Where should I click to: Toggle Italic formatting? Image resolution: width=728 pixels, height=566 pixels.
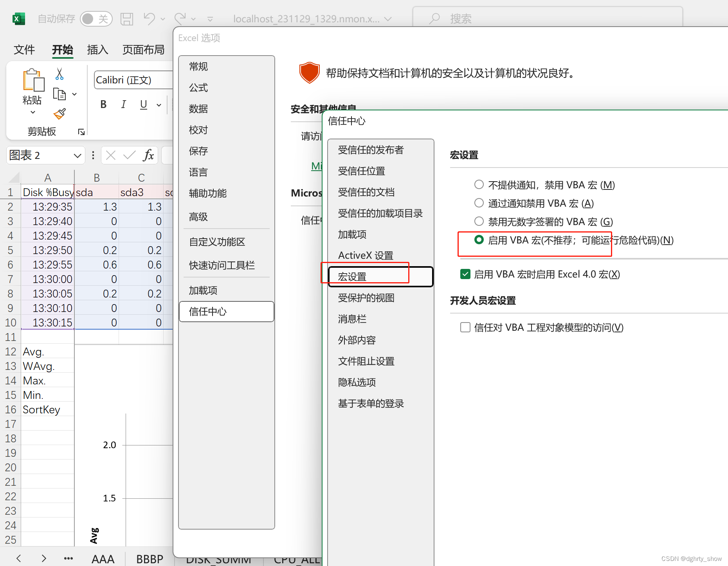point(124,105)
